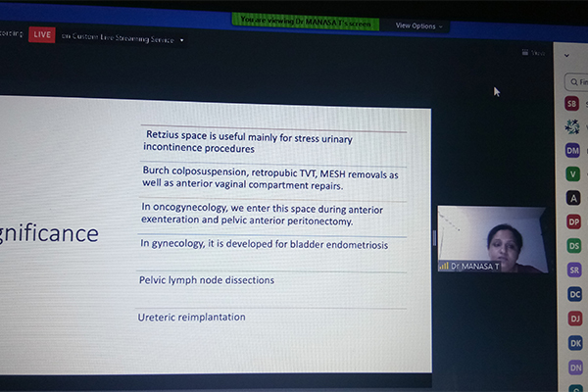The height and width of the screenshot is (392, 588).
Task: Select the black A participant avatar
Action: tap(573, 197)
